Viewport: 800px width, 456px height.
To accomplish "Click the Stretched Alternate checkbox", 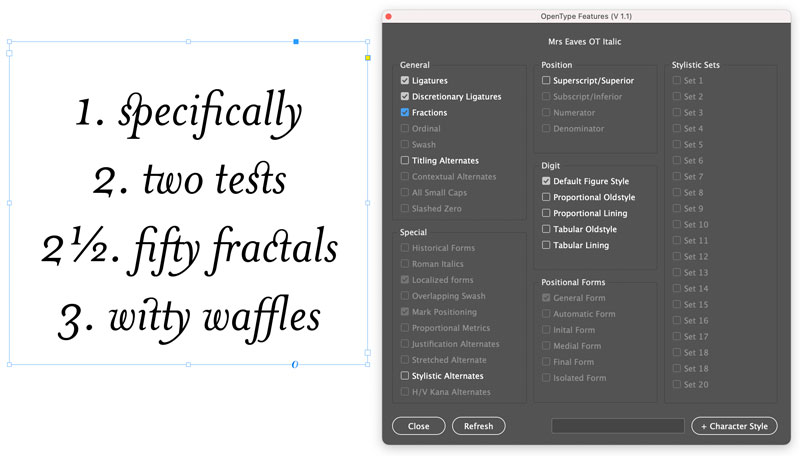I will [x=405, y=360].
